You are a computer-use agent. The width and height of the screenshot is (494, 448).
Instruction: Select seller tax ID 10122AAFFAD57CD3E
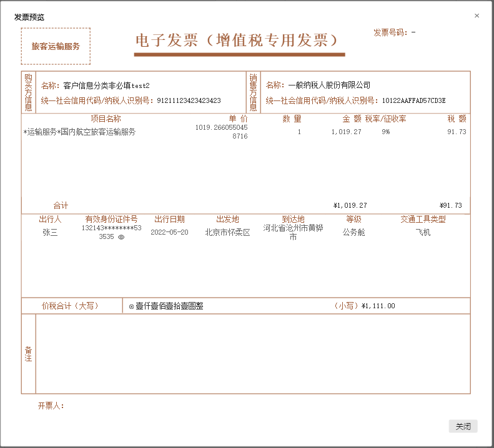(x=414, y=100)
